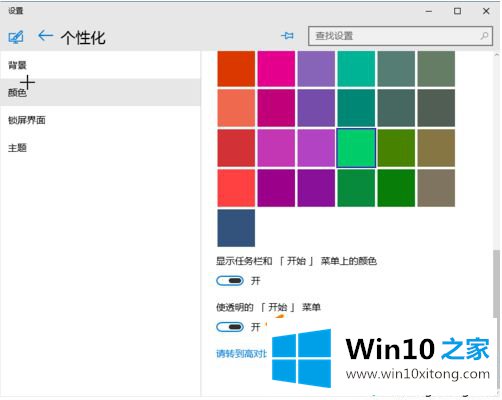
Task: Pick the hot pink swatch in top row
Action: 276,69
